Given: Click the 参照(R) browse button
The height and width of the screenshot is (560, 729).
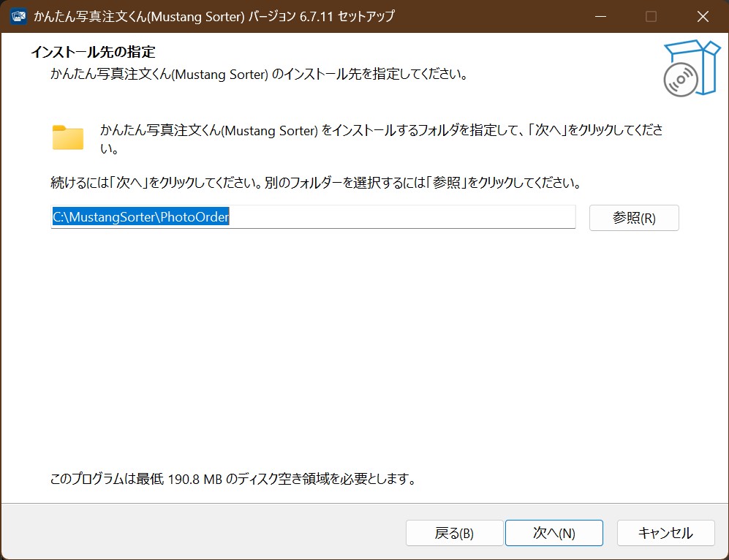Looking at the screenshot, I should pos(634,218).
